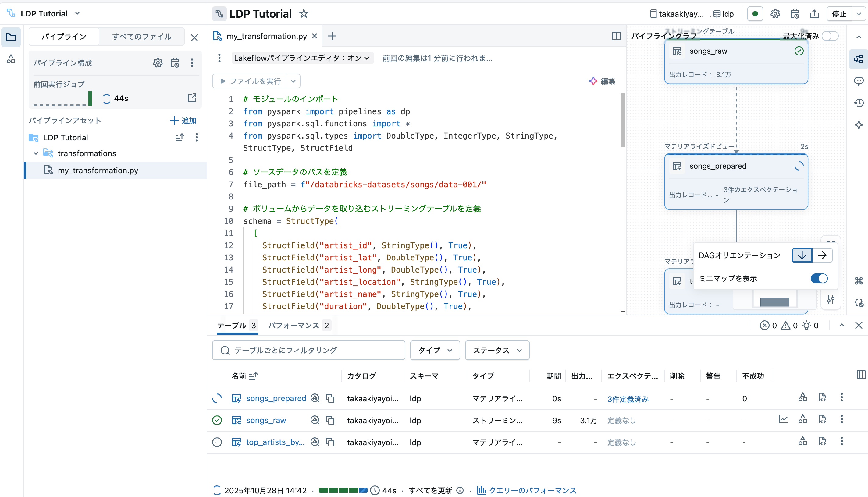
Task: Collapse the transformations folder
Action: click(36, 153)
